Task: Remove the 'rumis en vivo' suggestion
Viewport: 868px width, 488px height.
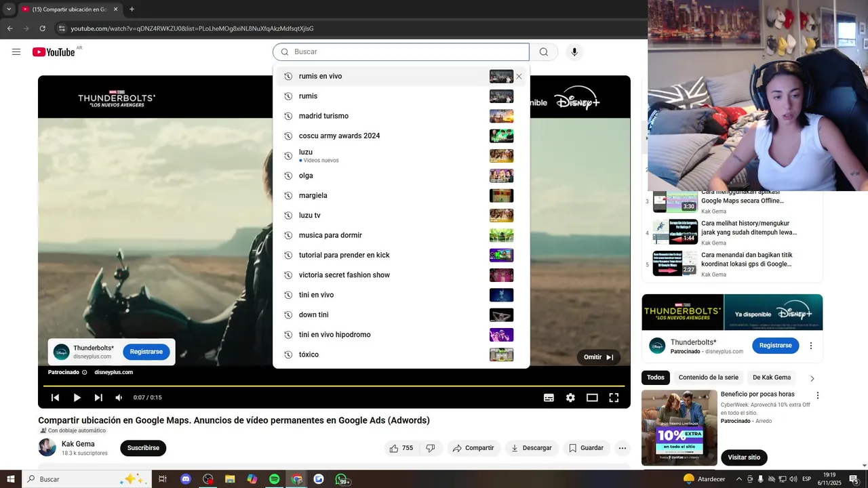Action: [x=519, y=77]
